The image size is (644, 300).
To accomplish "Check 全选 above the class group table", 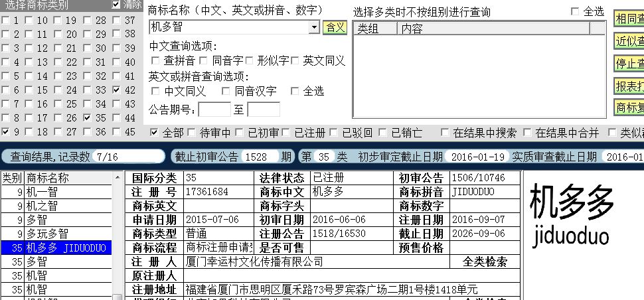I will tap(575, 11).
